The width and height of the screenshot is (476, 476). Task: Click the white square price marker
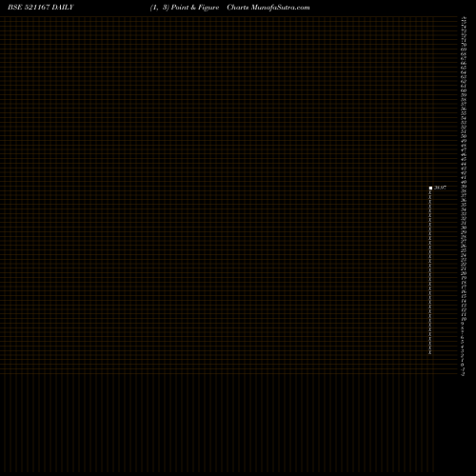430,188
